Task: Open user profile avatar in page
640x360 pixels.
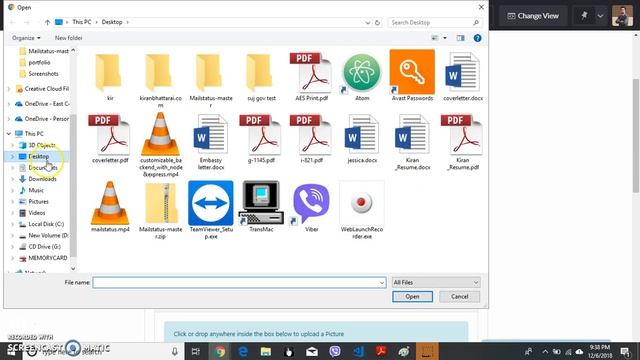Action: (x=622, y=16)
